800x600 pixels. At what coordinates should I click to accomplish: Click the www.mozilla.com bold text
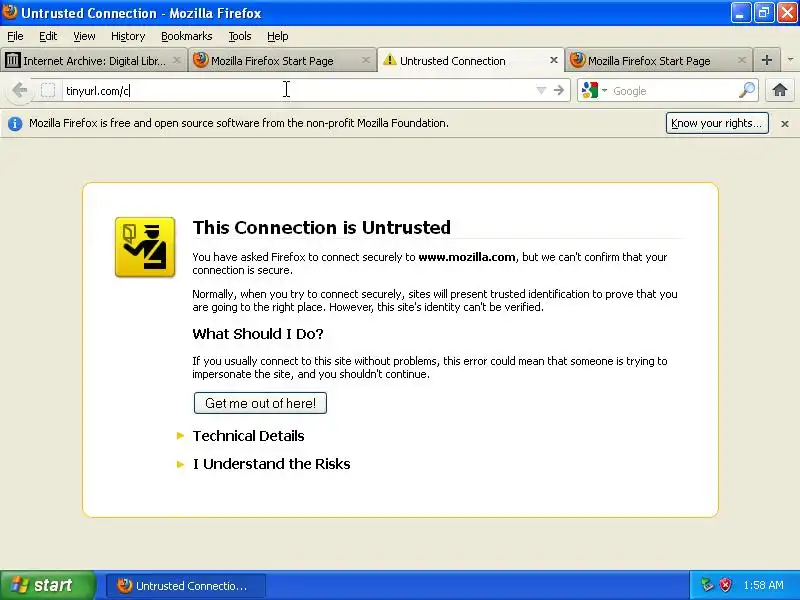tap(467, 257)
